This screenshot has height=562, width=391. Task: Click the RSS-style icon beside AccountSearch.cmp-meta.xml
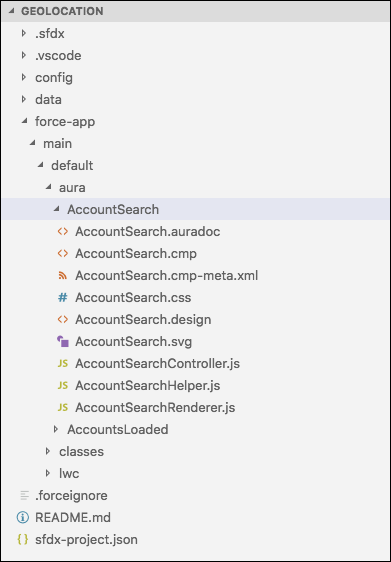[63, 276]
